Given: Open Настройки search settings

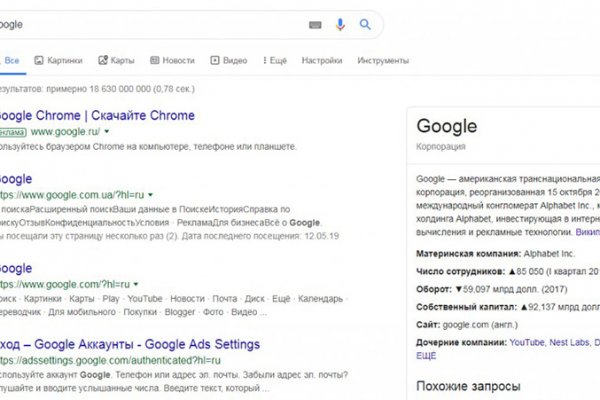Looking at the screenshot, I should click(321, 60).
